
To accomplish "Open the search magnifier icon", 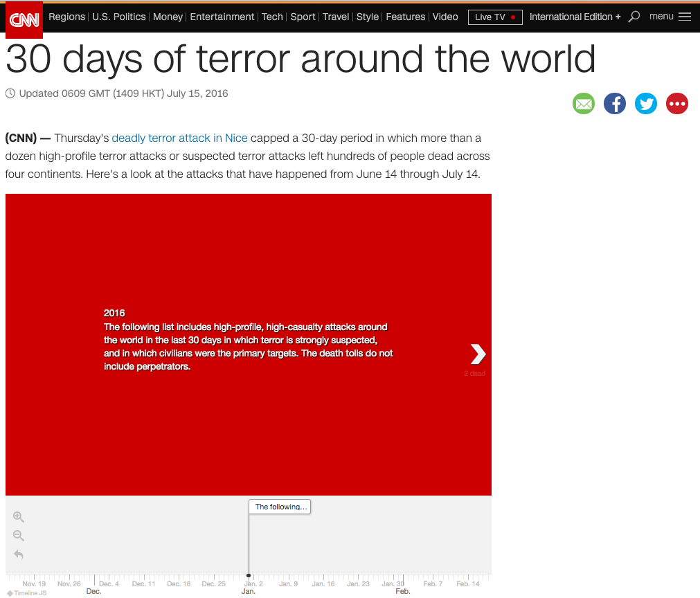I will click(634, 17).
